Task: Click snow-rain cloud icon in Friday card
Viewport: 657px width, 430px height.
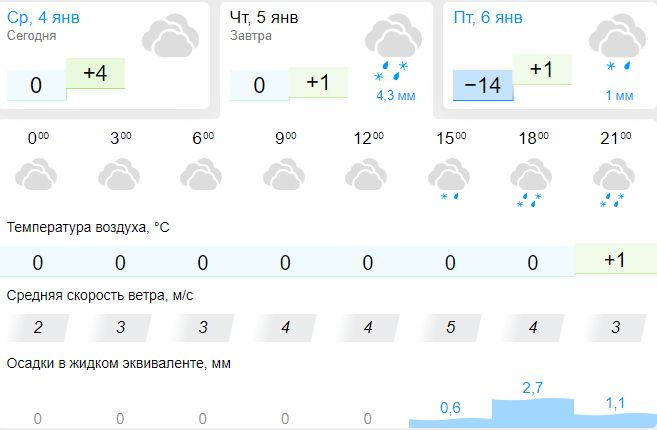Action: [617, 42]
